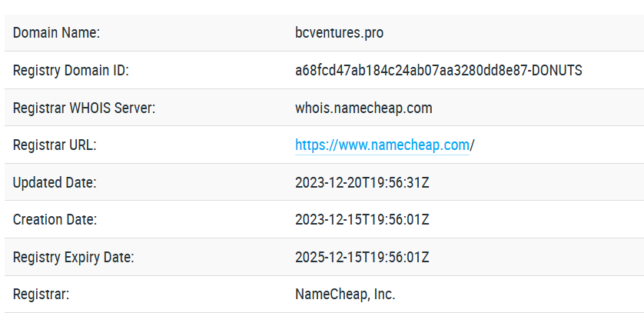
Task: Click the 'Registrar WHOIS Server:' label
Action: (85, 108)
